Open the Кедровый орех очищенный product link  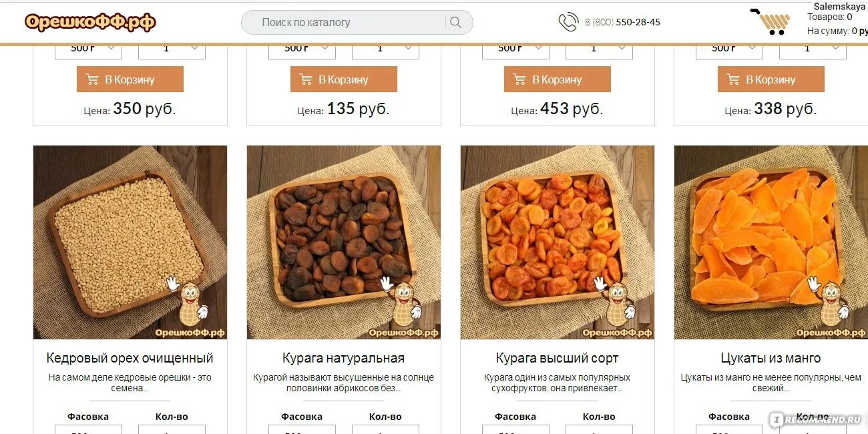(x=130, y=358)
